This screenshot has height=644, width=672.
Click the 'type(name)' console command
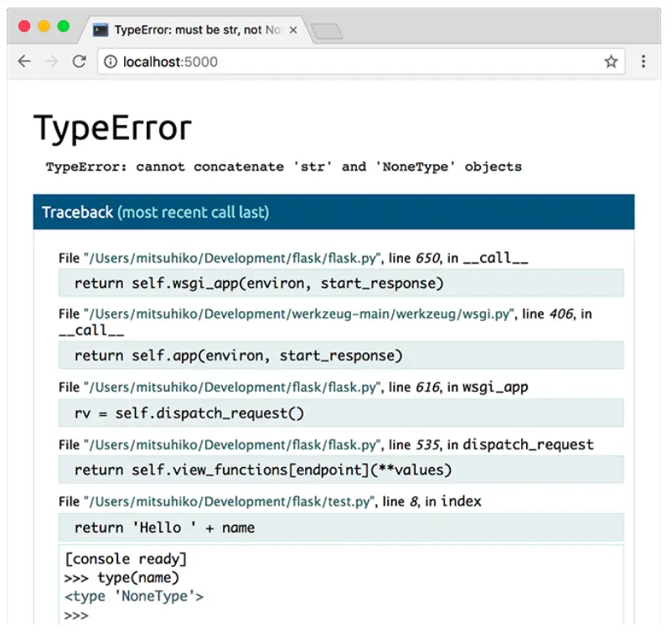pos(138,578)
